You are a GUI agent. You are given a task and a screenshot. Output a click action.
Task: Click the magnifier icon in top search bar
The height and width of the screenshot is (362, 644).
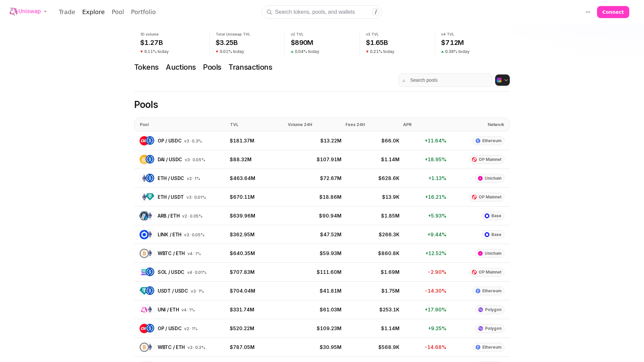269,12
